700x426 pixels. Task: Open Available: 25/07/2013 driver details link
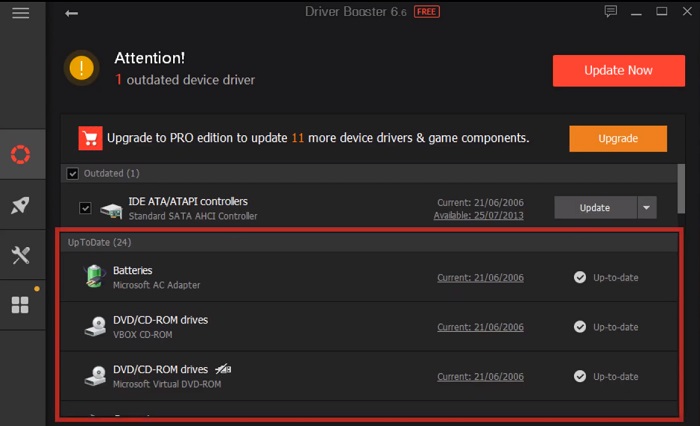[479, 216]
